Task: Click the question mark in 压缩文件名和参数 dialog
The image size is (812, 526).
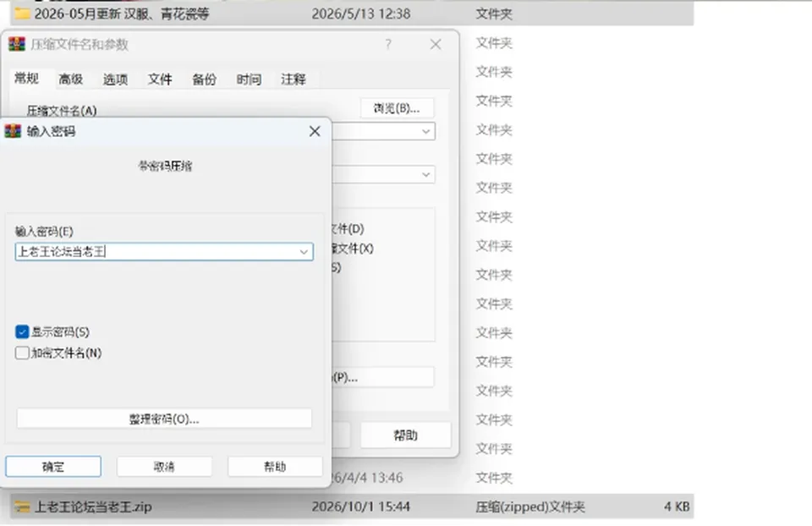Action: click(388, 45)
